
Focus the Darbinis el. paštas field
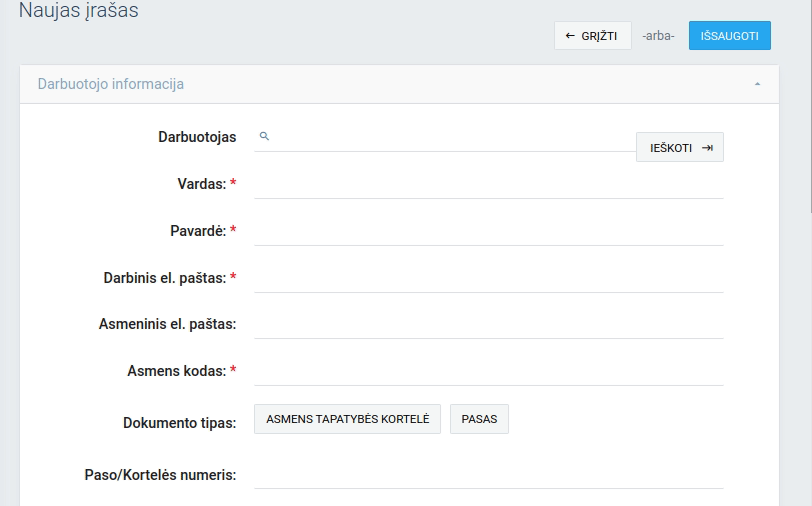pos(488,278)
